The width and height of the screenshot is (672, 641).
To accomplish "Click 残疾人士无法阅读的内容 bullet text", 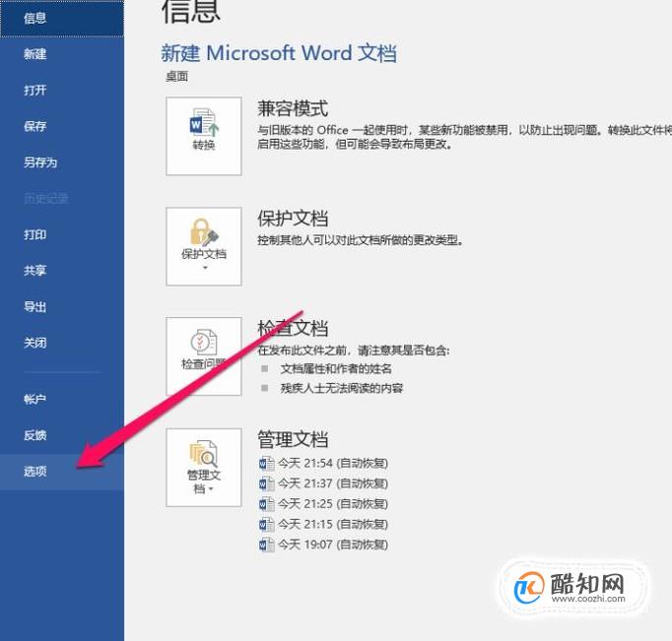I will click(342, 388).
